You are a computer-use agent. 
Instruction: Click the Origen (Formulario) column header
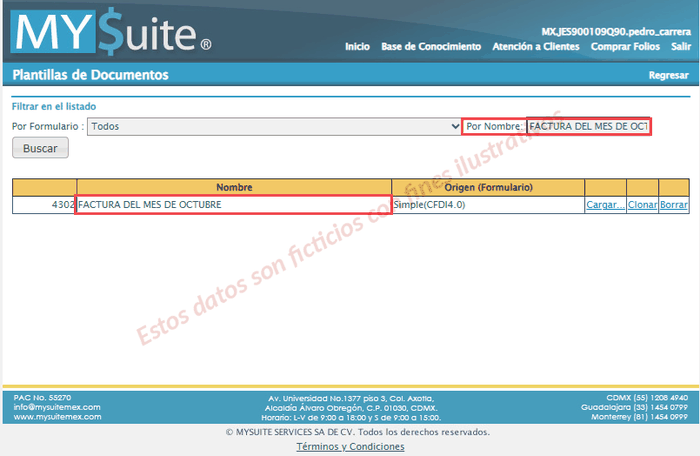[488, 187]
